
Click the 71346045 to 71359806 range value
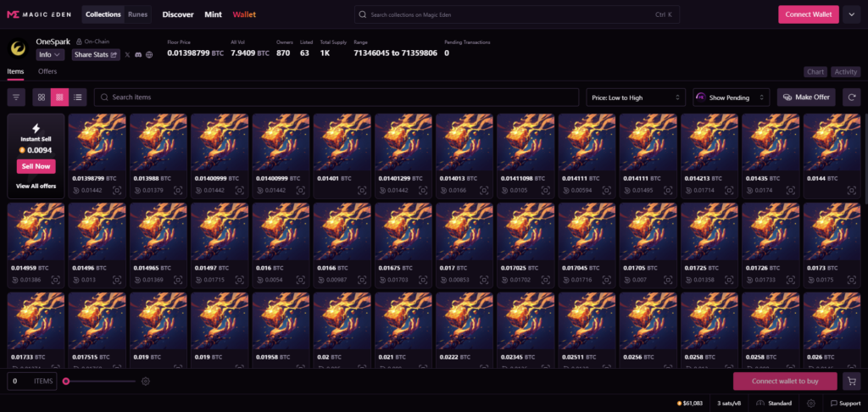[x=395, y=53]
